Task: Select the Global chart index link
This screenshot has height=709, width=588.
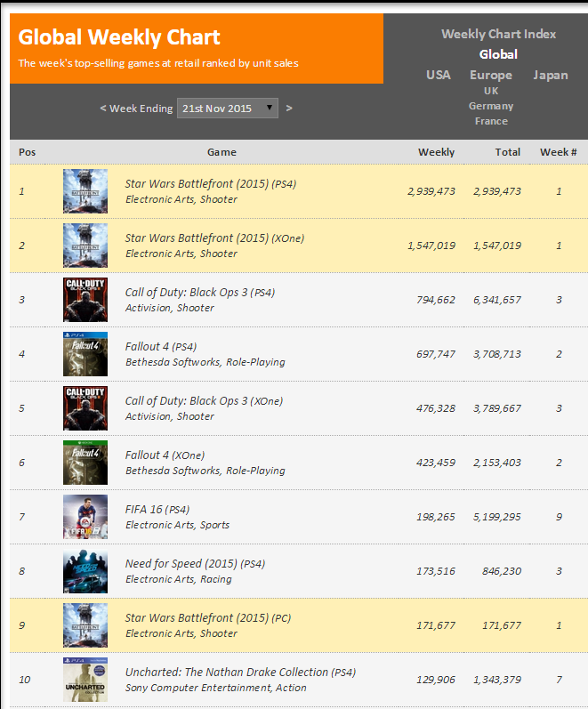Action: [498, 54]
